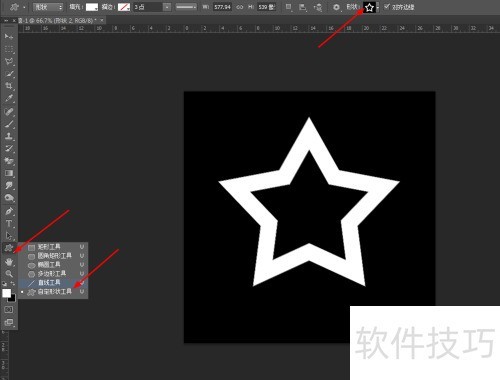500x380 pixels.
Task: Select the Brush tool
Action: coord(9,124)
